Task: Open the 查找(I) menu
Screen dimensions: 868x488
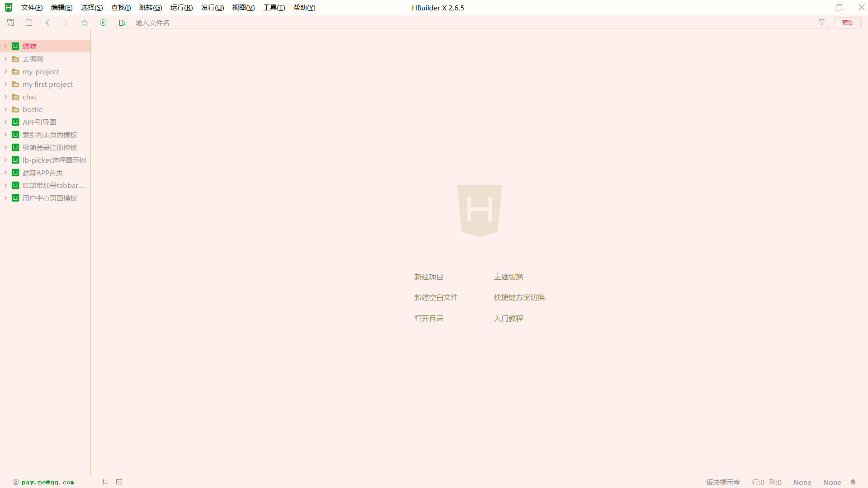Action: (x=121, y=8)
